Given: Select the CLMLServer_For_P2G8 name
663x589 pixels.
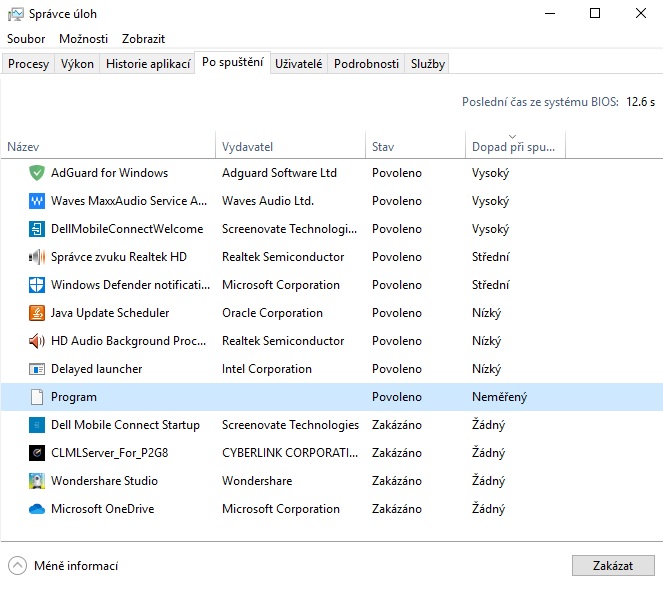Looking at the screenshot, I should coord(110,453).
